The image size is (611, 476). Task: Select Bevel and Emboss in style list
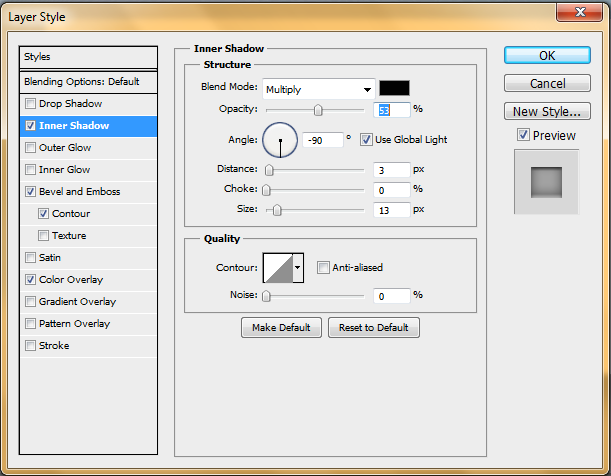(79, 192)
